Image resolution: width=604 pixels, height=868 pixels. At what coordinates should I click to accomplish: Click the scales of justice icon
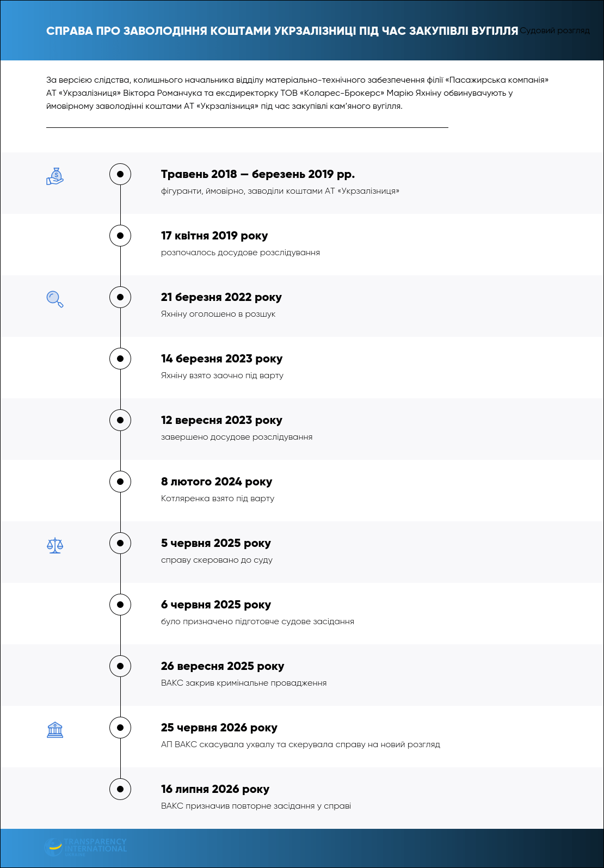coord(55,545)
